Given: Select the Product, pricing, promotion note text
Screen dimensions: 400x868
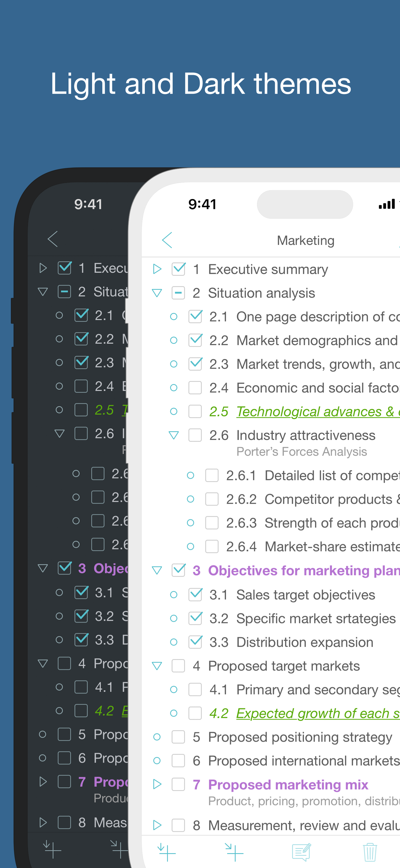Looking at the screenshot, I should pyautogui.click(x=304, y=801).
